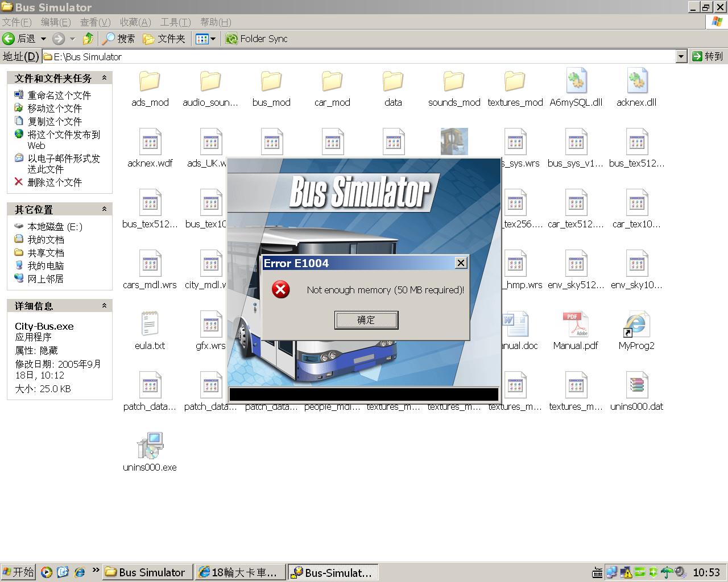This screenshot has width=728, height=582.
Task: Click the 搜索 search toolbar button
Action: click(x=118, y=39)
